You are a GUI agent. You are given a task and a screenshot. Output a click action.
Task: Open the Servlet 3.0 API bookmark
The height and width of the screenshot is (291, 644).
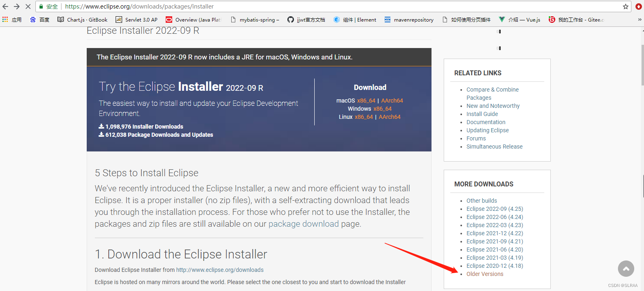(136, 20)
